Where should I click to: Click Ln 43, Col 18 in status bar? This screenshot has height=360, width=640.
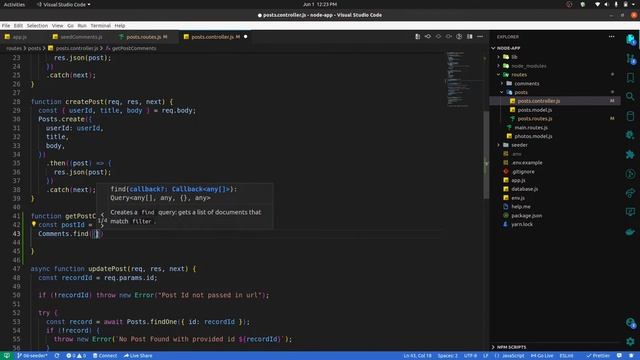point(417,356)
